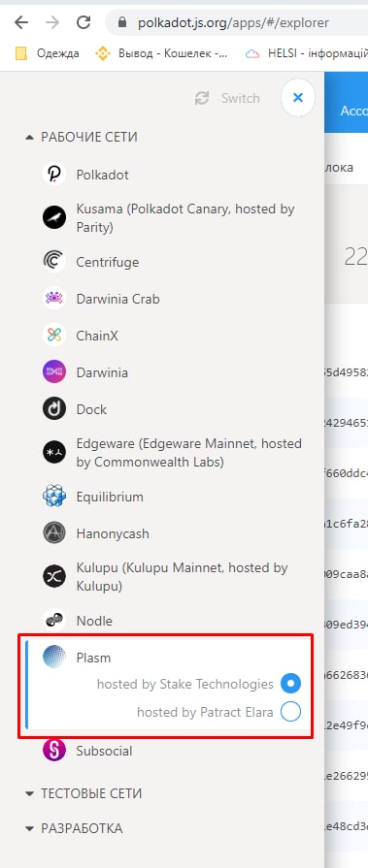The height and width of the screenshot is (868, 368).
Task: Click the Centrifuge spiral logo icon
Action: point(54,261)
